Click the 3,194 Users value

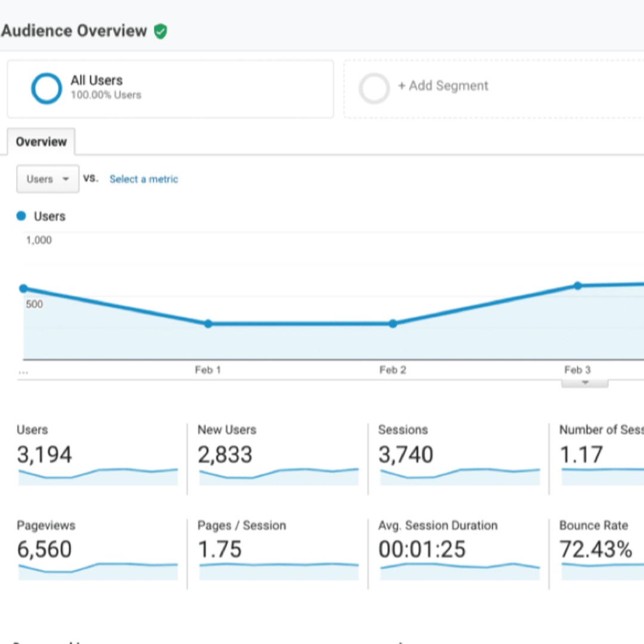point(44,454)
